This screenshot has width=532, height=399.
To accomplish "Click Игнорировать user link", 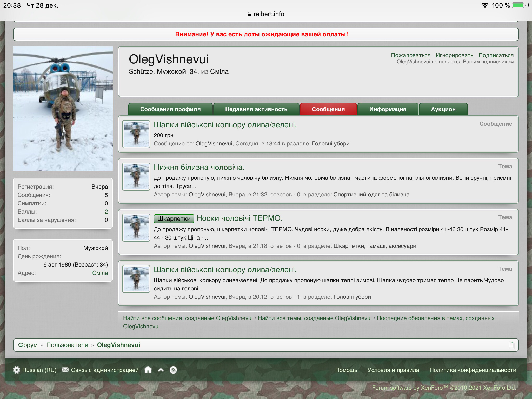I will tap(454, 55).
